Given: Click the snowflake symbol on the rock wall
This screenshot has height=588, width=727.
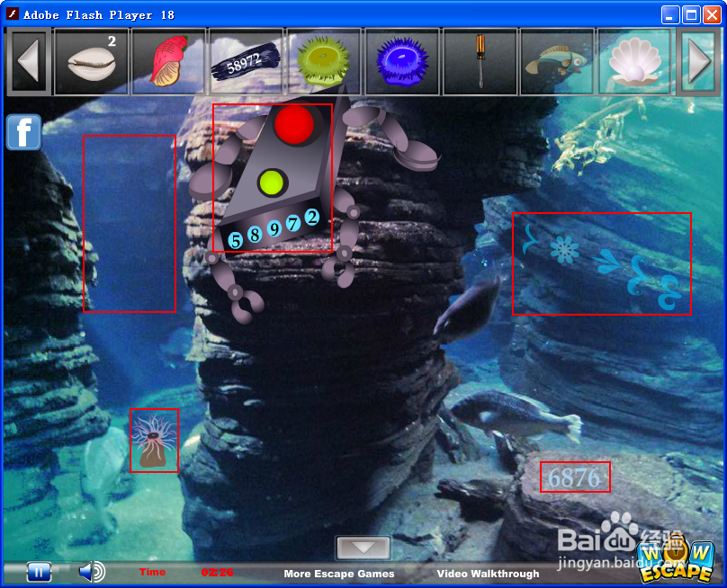Looking at the screenshot, I should coord(564,251).
